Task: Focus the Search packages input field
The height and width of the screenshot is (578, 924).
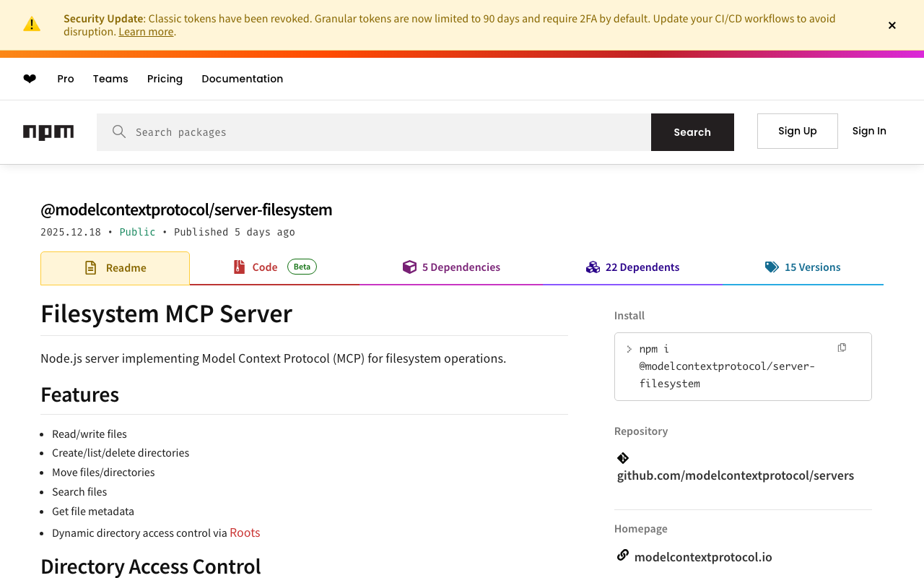Action: point(374,132)
